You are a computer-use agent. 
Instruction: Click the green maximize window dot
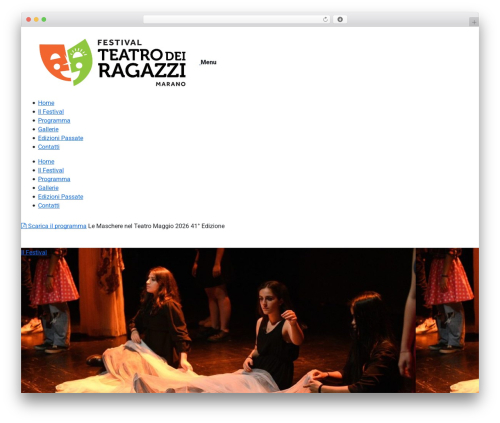[44, 19]
